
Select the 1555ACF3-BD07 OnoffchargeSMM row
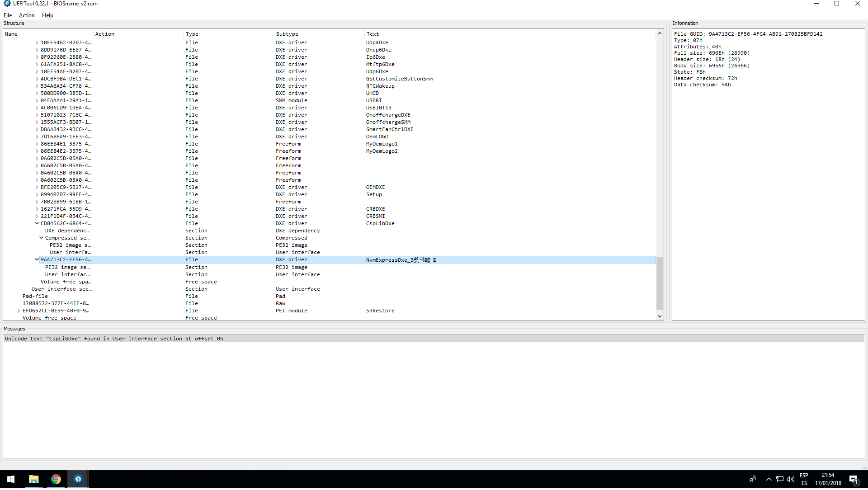[330, 122]
